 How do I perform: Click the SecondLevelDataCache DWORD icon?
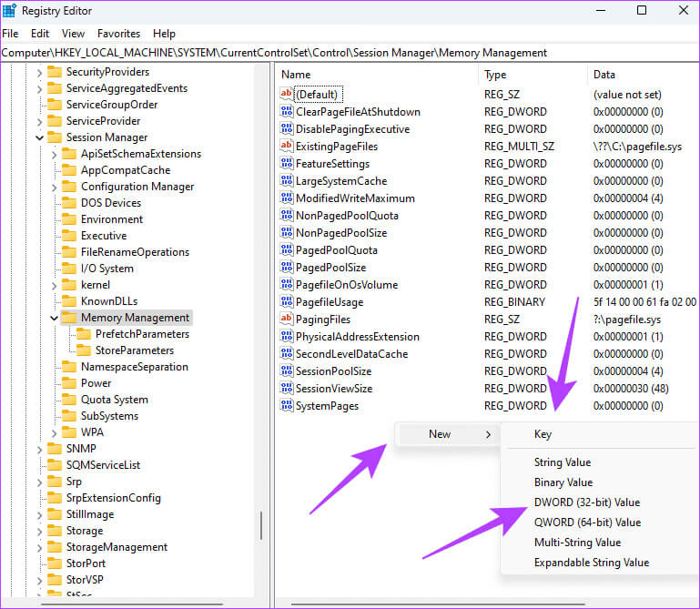[x=286, y=353]
